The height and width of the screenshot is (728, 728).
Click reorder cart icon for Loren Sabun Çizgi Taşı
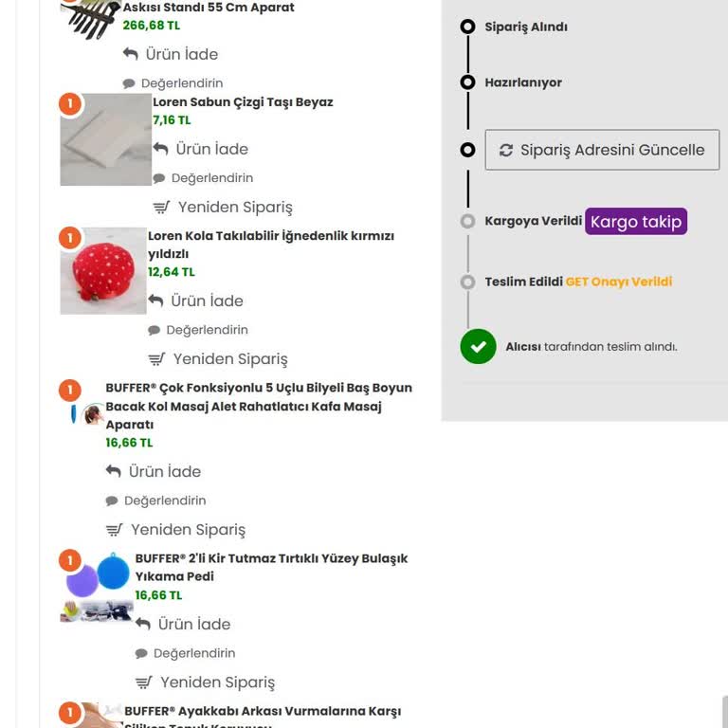(x=161, y=207)
